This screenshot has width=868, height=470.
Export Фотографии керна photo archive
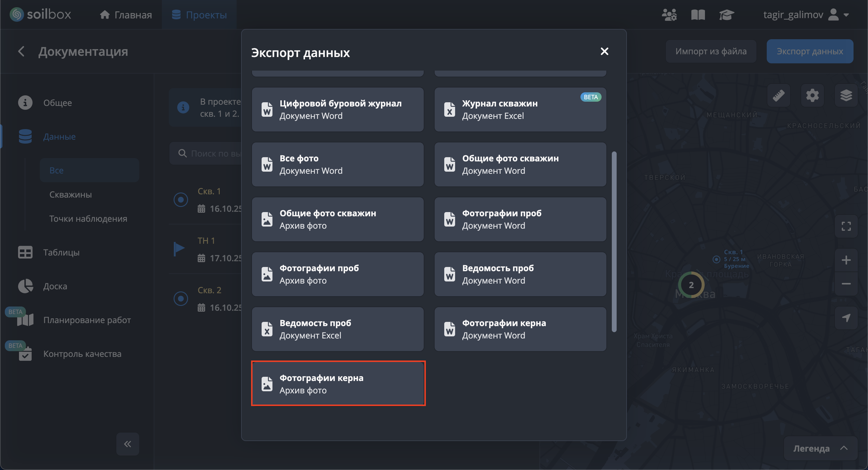click(x=338, y=384)
